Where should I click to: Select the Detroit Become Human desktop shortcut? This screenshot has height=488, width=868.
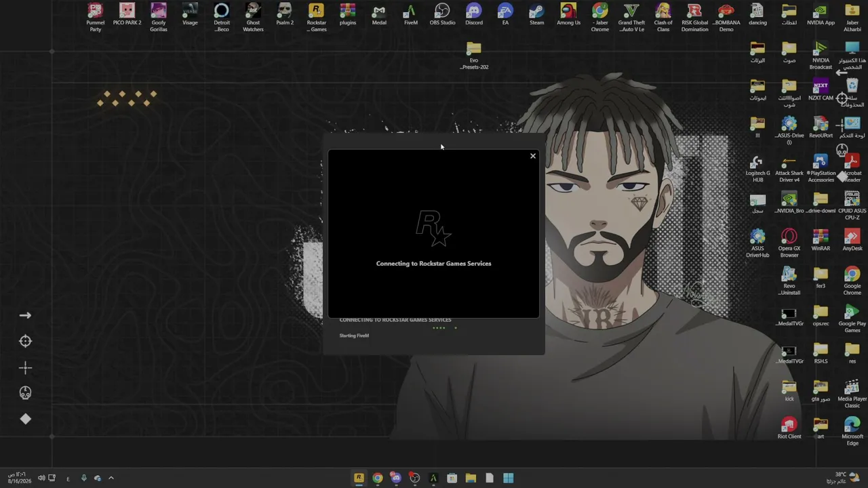(x=222, y=17)
